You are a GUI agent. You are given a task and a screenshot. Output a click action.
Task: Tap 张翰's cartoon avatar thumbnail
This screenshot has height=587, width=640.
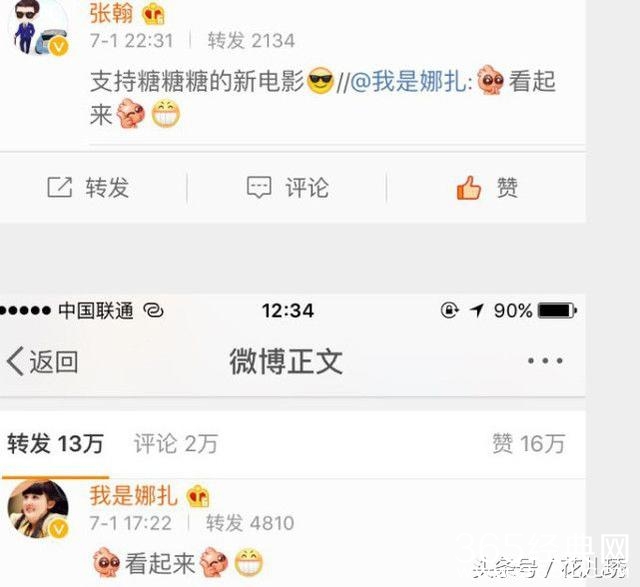click(x=38, y=27)
